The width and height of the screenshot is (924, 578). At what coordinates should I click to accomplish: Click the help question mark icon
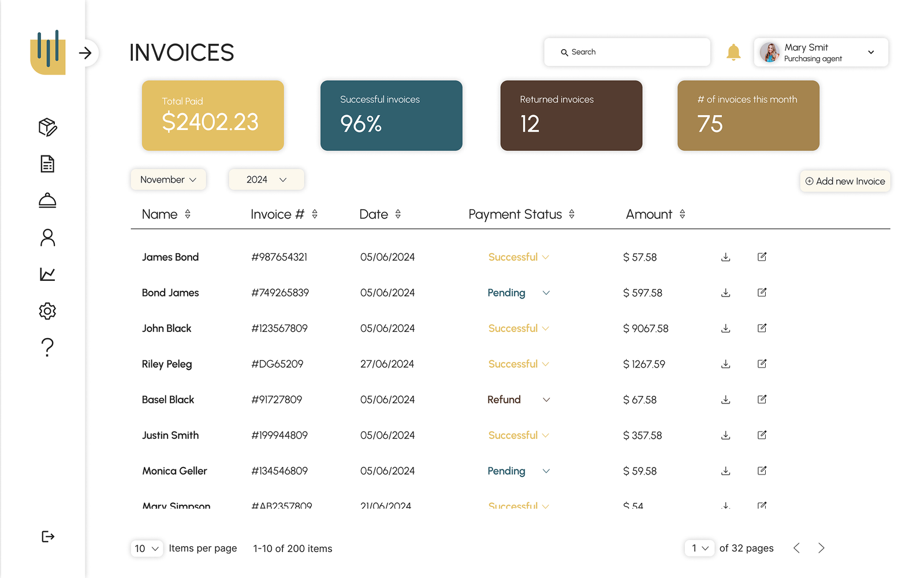47,347
